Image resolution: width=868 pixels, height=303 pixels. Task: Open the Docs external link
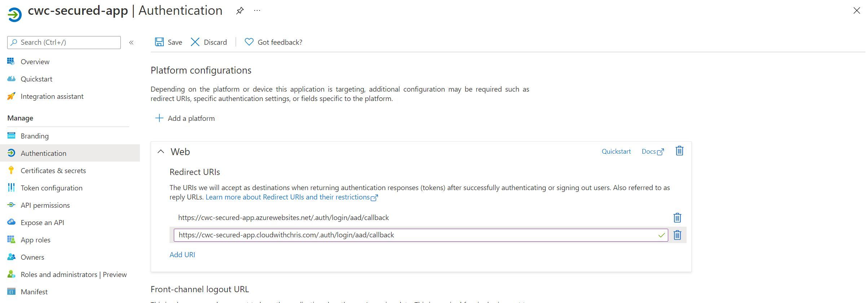point(652,151)
